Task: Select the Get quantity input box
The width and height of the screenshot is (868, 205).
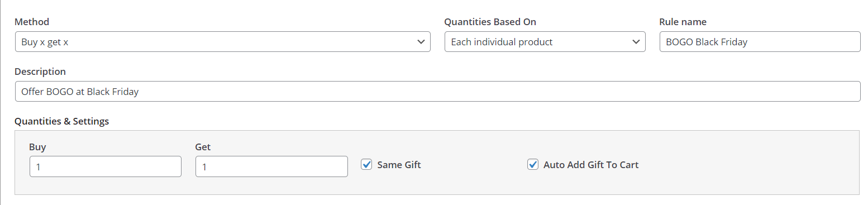Action: (x=271, y=166)
